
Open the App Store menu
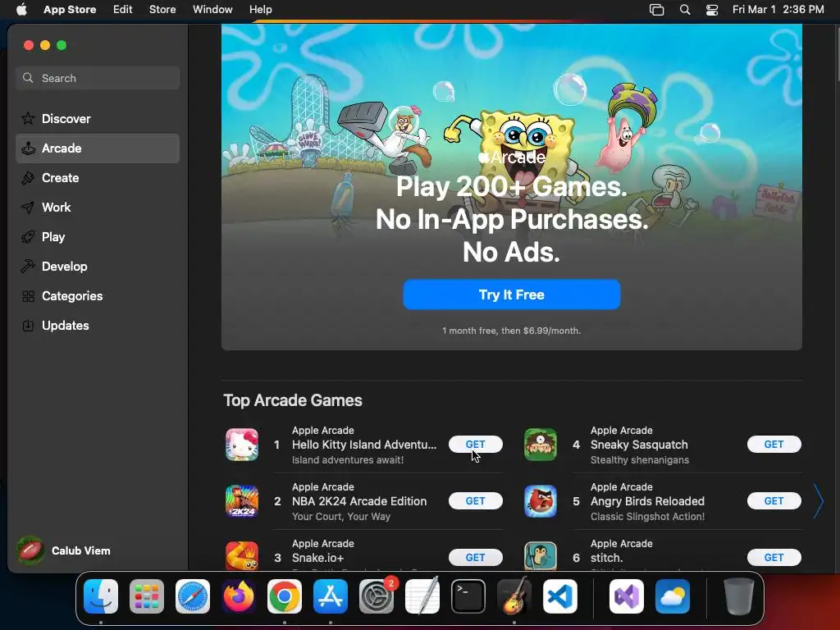pos(70,10)
